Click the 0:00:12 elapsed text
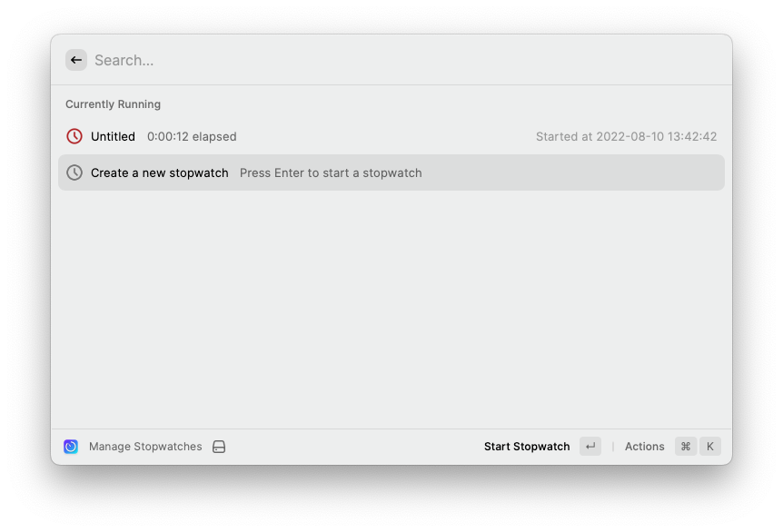 (x=192, y=137)
